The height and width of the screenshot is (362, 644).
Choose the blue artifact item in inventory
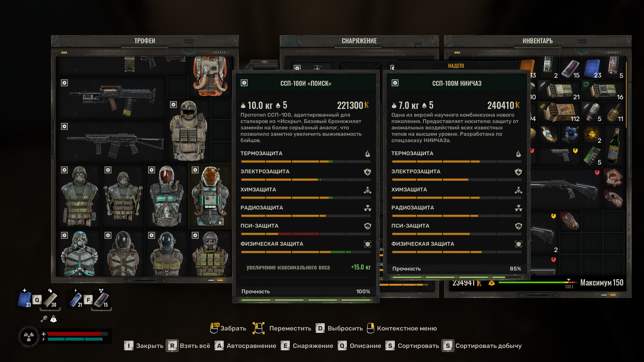(x=570, y=134)
